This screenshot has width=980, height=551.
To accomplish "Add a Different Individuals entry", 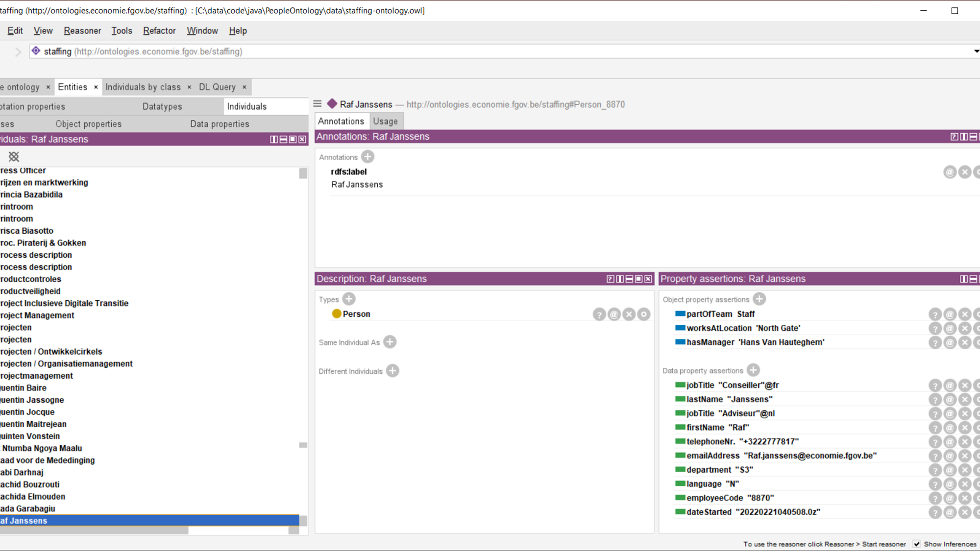I will 392,371.
